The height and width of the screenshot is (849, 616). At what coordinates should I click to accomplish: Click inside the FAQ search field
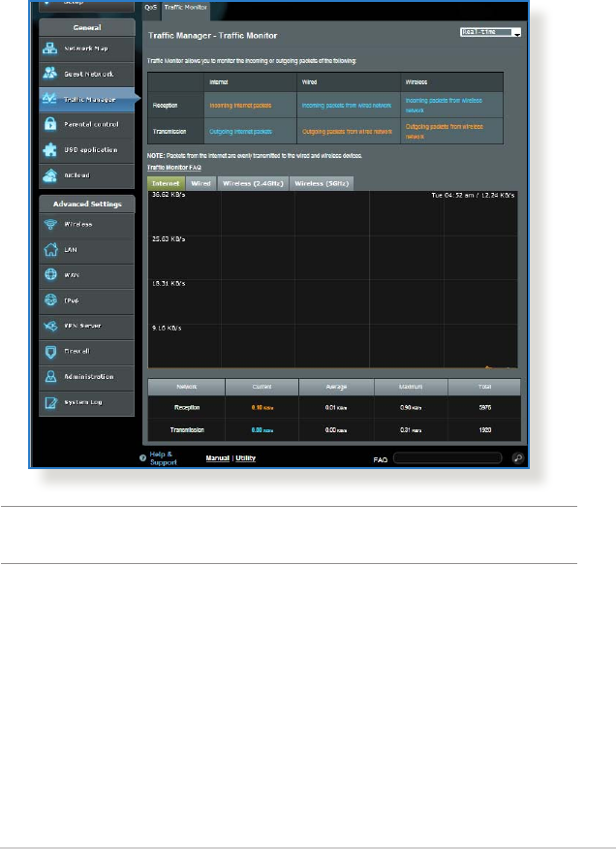447,458
